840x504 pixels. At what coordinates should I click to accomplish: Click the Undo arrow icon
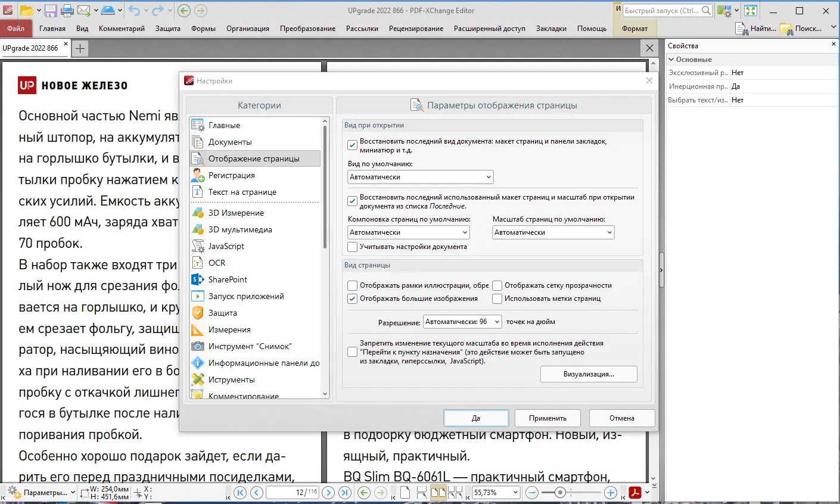pos(133,10)
